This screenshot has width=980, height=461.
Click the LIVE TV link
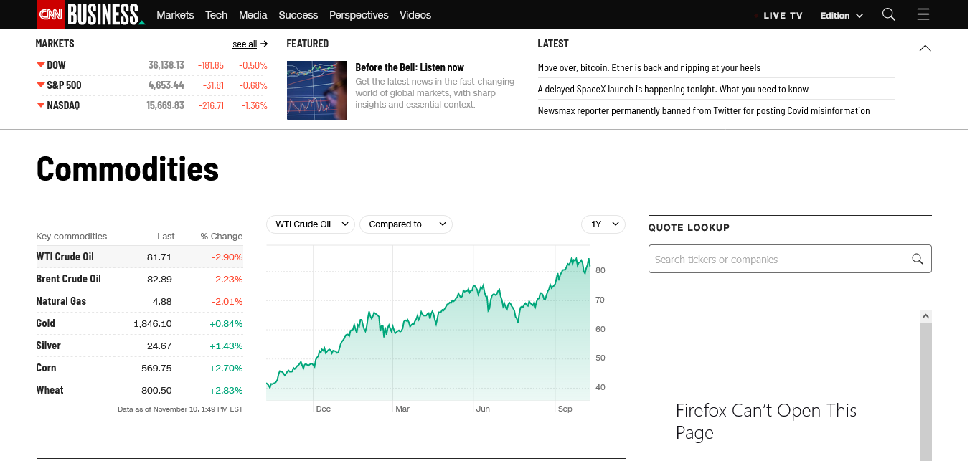pos(782,15)
